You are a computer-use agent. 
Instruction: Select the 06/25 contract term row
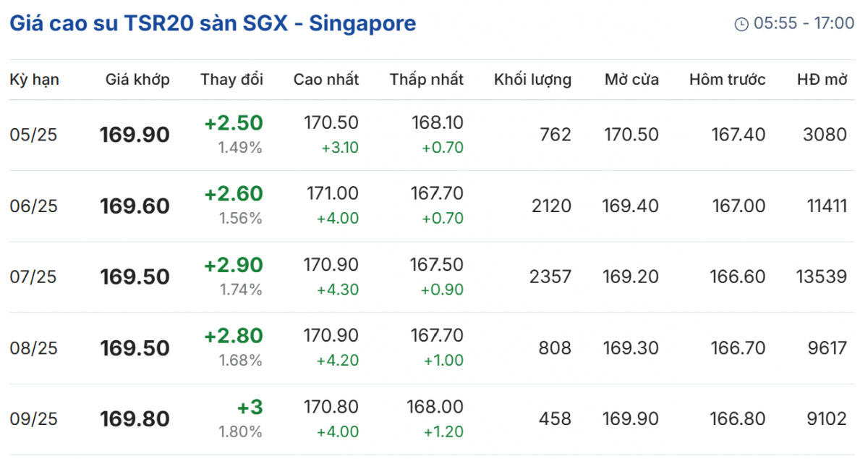click(33, 206)
